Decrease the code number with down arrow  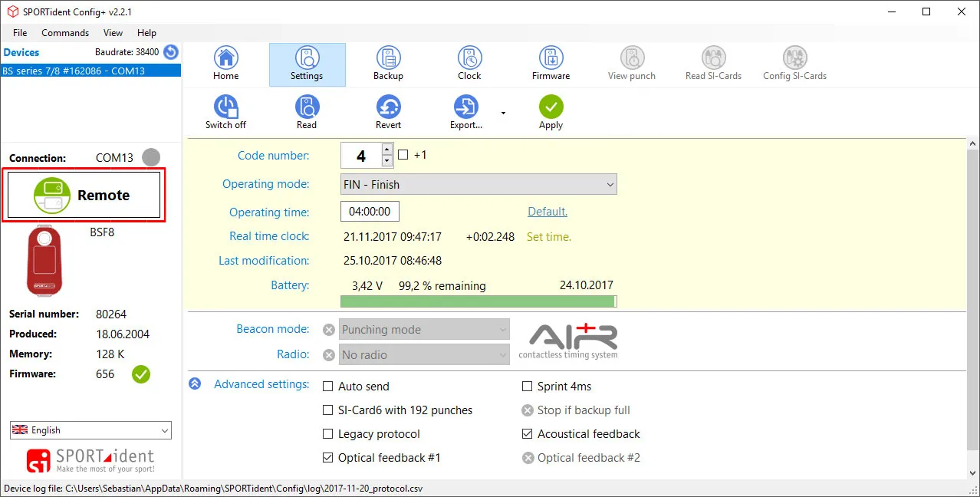coord(387,161)
